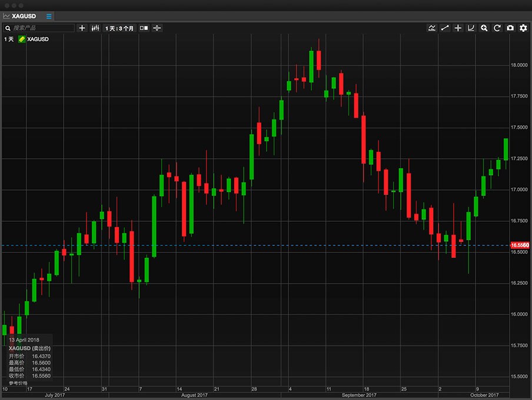The width and height of the screenshot is (532, 400).
Task: Click the XAGUSD legend label in chart
Action: click(x=38, y=39)
